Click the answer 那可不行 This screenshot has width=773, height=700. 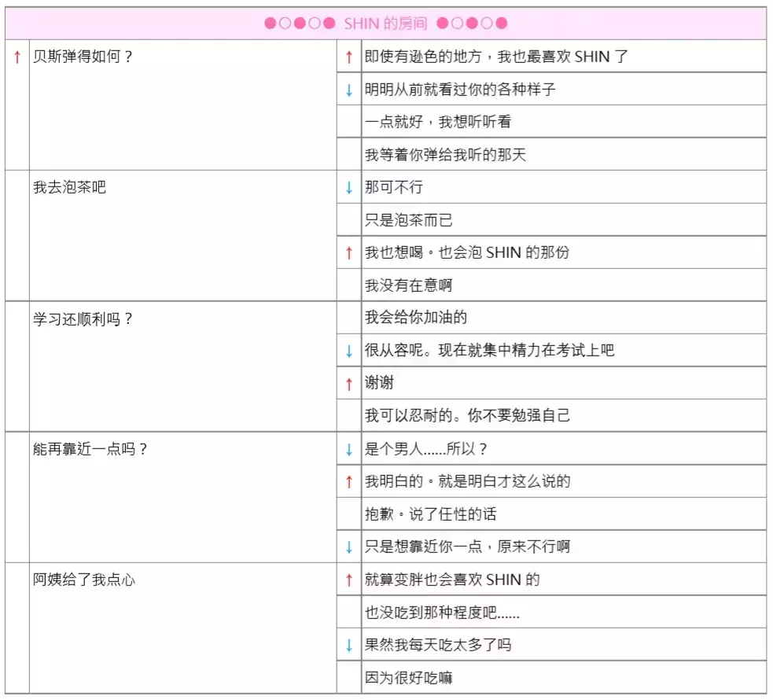pyautogui.click(x=394, y=187)
